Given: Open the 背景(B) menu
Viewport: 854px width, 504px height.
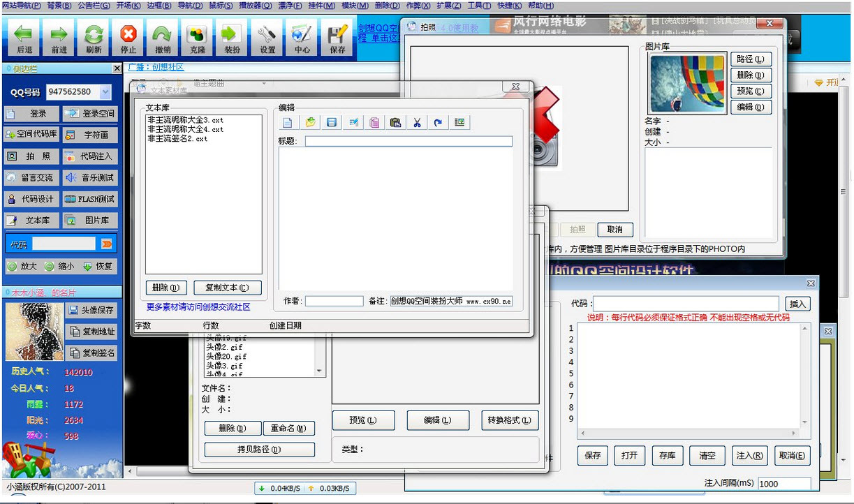Looking at the screenshot, I should [59, 6].
